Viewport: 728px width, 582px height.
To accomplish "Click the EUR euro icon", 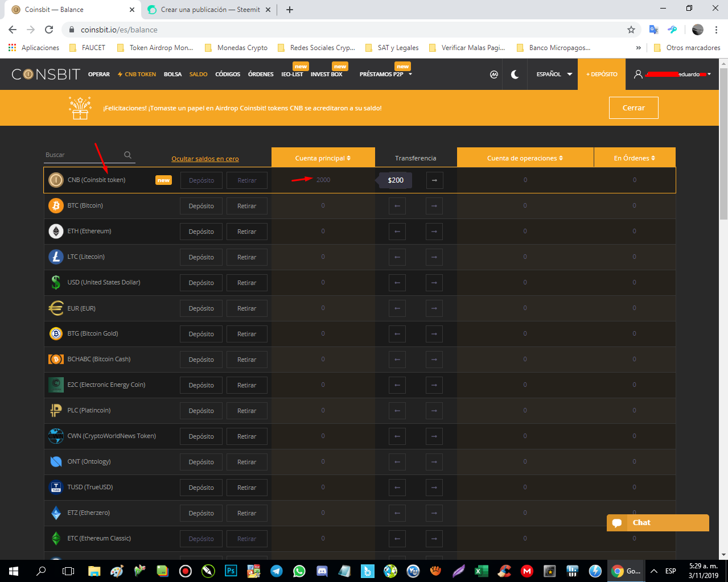I will [x=56, y=308].
